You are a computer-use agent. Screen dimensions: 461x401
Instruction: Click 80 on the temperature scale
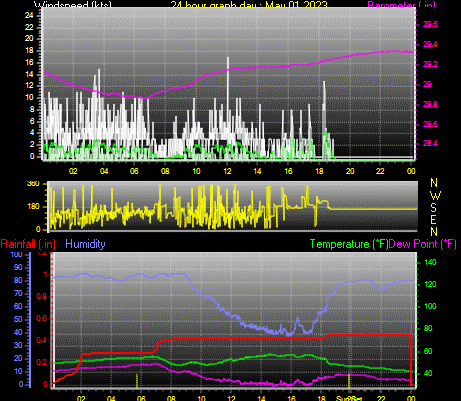428,328
